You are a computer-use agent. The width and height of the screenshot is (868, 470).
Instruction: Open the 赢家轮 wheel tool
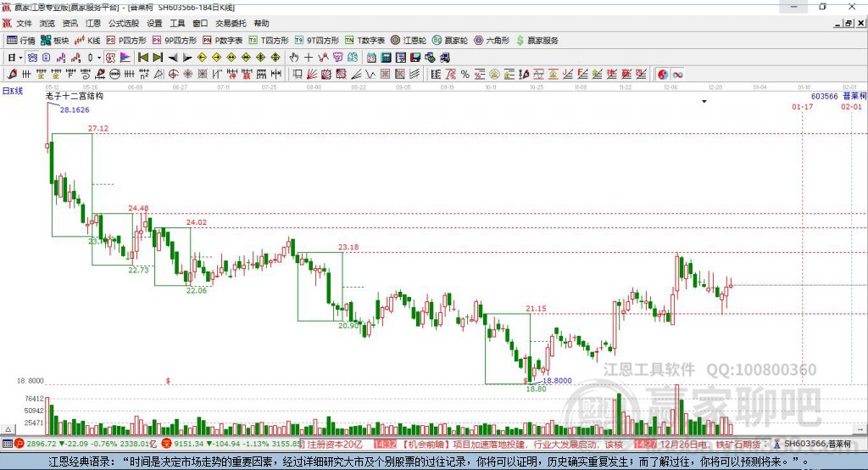pos(450,41)
